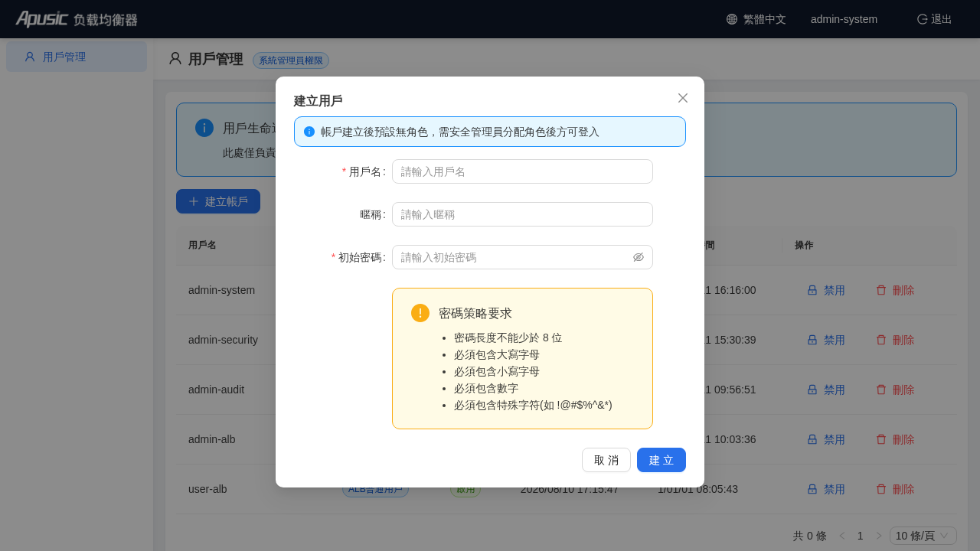The height and width of the screenshot is (551, 980).
Task: Open the admin-system account menu
Action: tap(844, 19)
